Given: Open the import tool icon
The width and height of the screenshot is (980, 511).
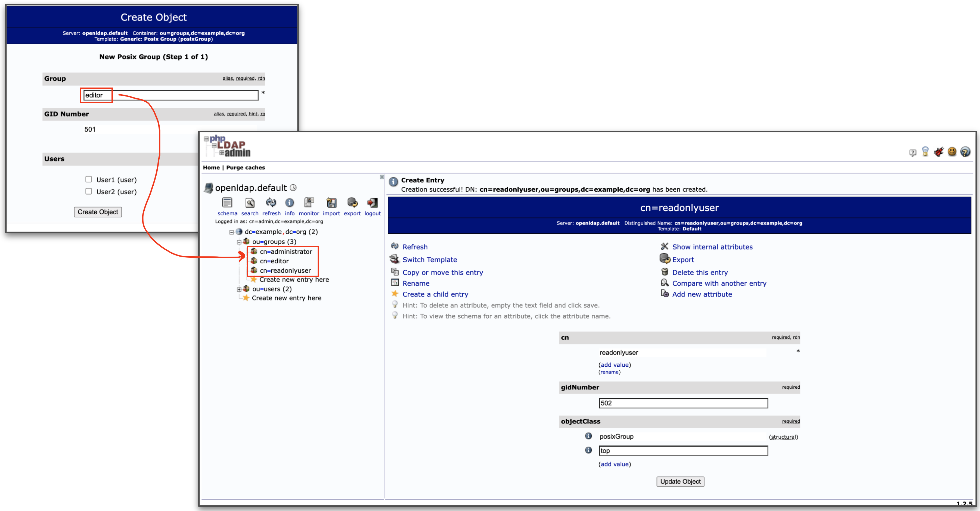Looking at the screenshot, I should point(331,203).
